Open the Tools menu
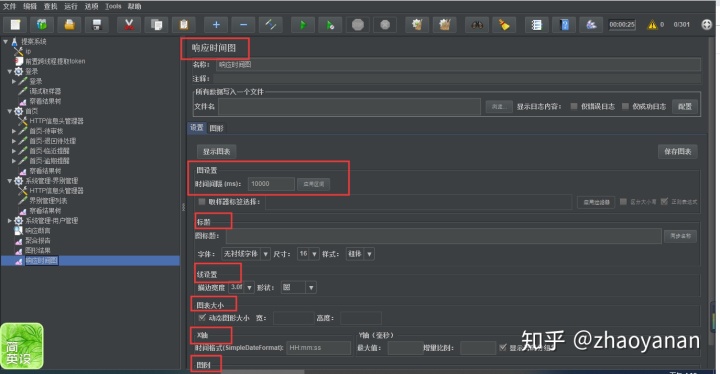Screen dimensions: 720x374 [x=113, y=6]
